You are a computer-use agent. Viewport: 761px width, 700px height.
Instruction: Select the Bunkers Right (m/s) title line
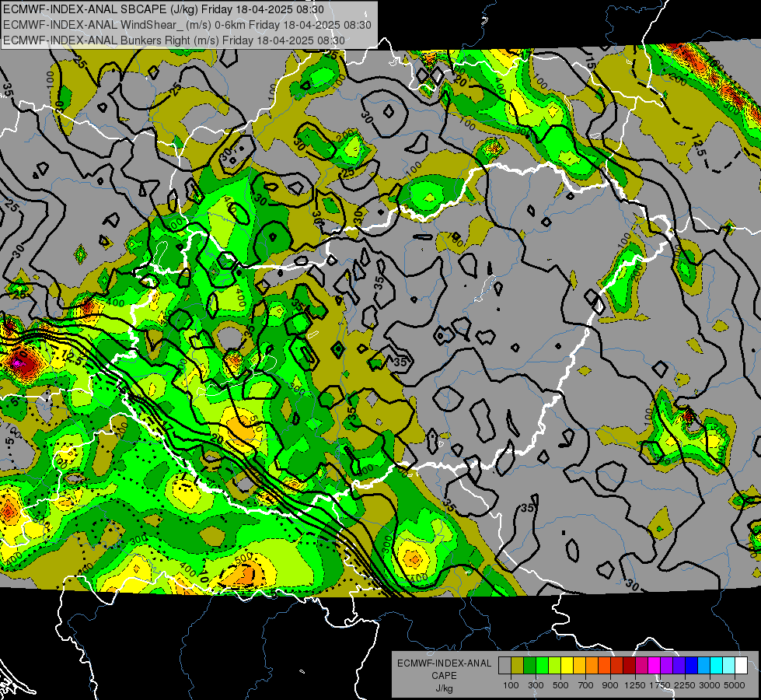point(174,40)
